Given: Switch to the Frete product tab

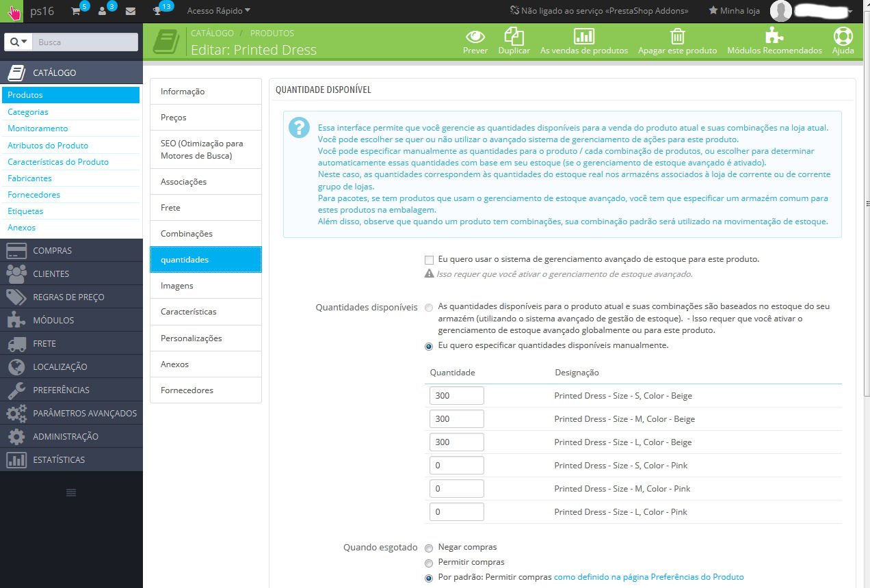Looking at the screenshot, I should tap(206, 208).
